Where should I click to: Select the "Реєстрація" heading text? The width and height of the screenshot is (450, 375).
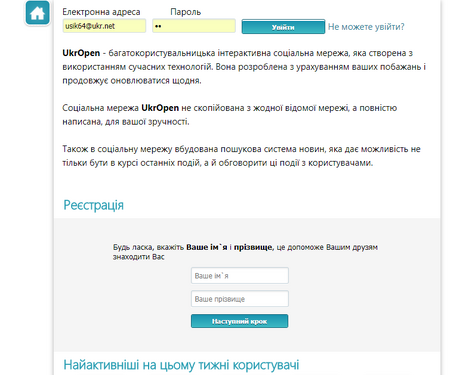pos(93,205)
